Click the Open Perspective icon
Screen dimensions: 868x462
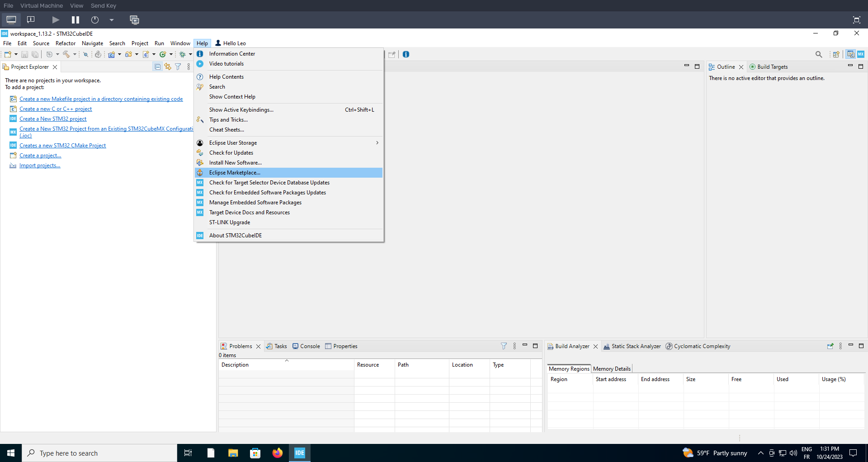pos(836,54)
